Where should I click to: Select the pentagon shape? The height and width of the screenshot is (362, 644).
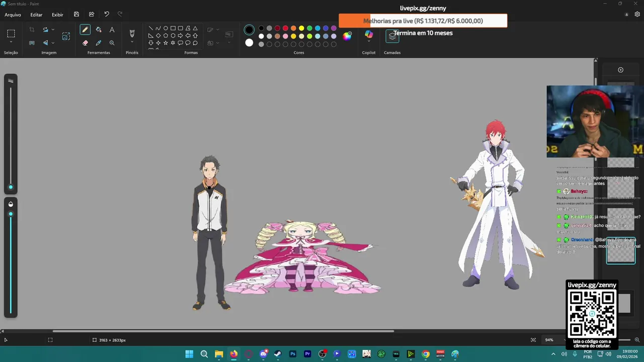[x=166, y=36]
